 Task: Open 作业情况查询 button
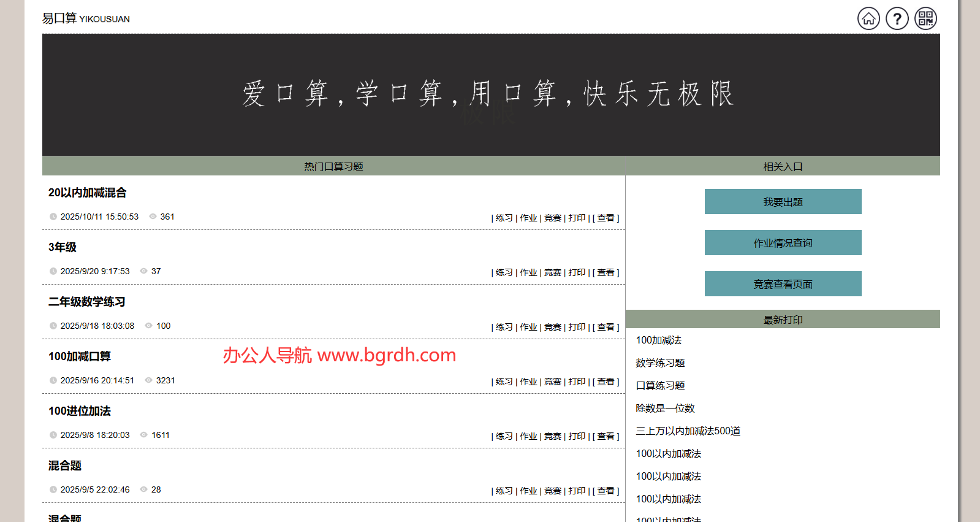(783, 243)
